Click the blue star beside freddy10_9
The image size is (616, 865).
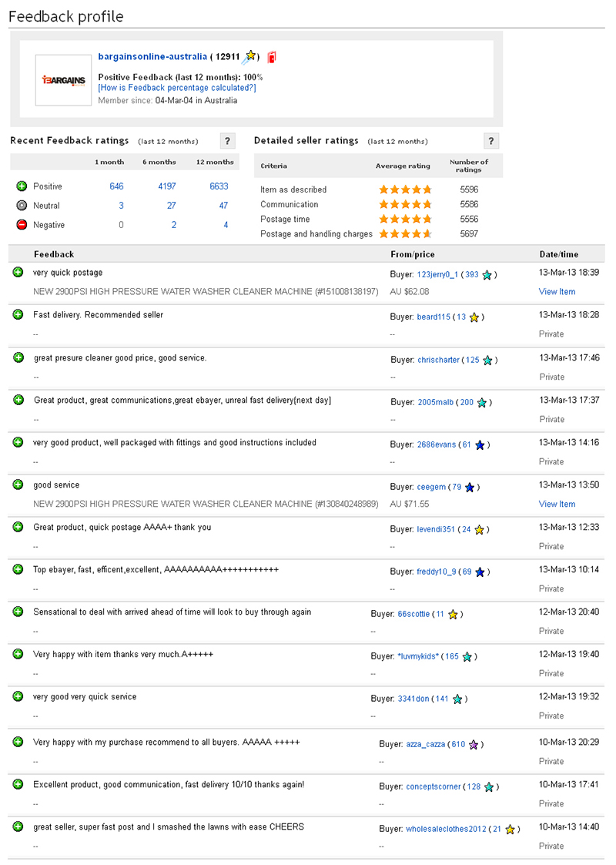click(480, 572)
